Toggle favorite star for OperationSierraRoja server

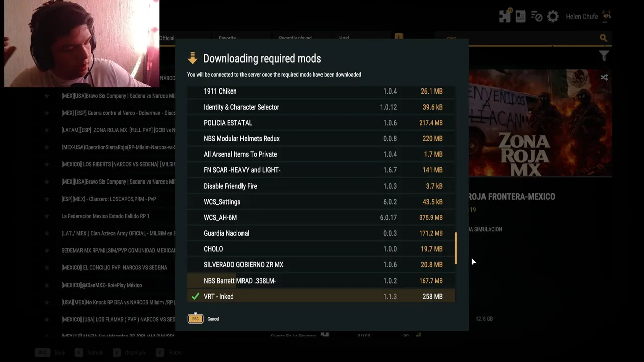47,147
